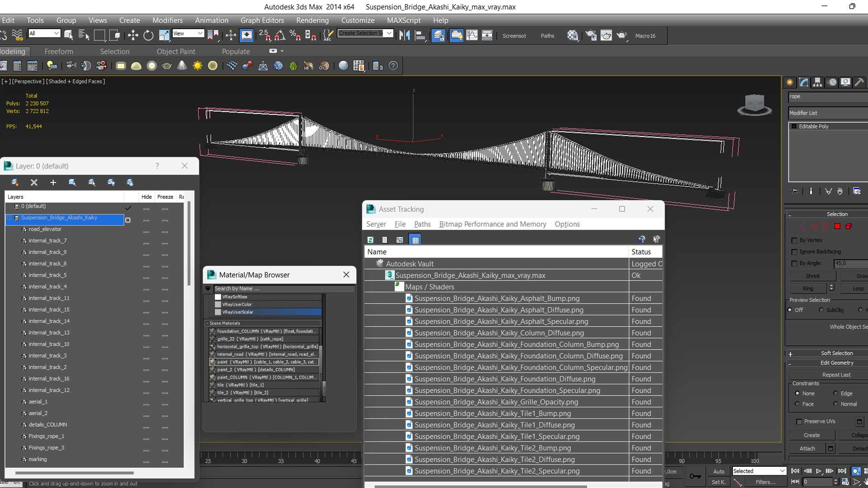Select Preview Selection Off radio button
Image resolution: width=868 pixels, height=488 pixels.
(790, 310)
